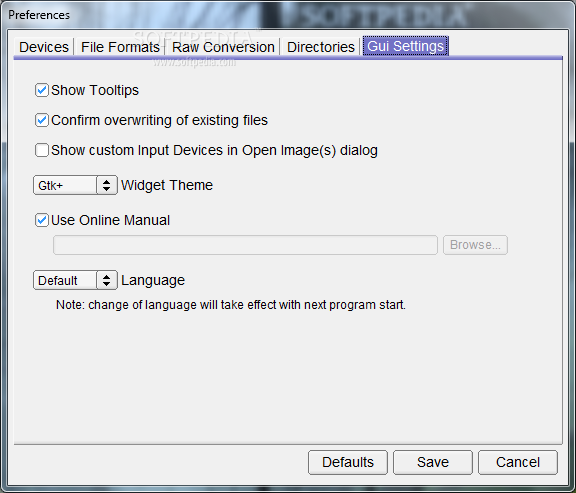Click the manual path input field
This screenshot has height=493, width=576.
245,245
